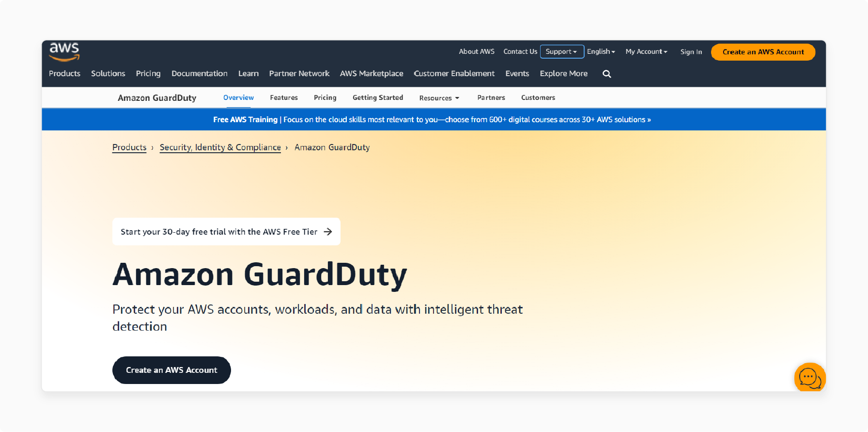Click the Amazon GuardDuty breadcrumb text

click(x=332, y=147)
